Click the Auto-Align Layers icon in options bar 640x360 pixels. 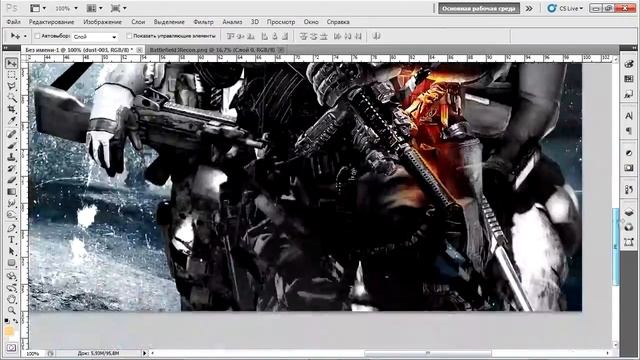pyautogui.click(x=376, y=36)
